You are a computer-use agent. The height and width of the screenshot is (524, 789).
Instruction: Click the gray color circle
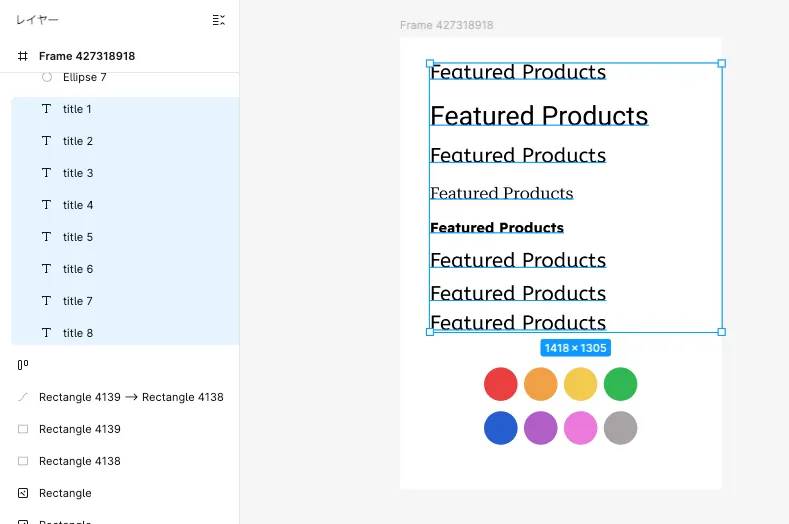tap(620, 428)
